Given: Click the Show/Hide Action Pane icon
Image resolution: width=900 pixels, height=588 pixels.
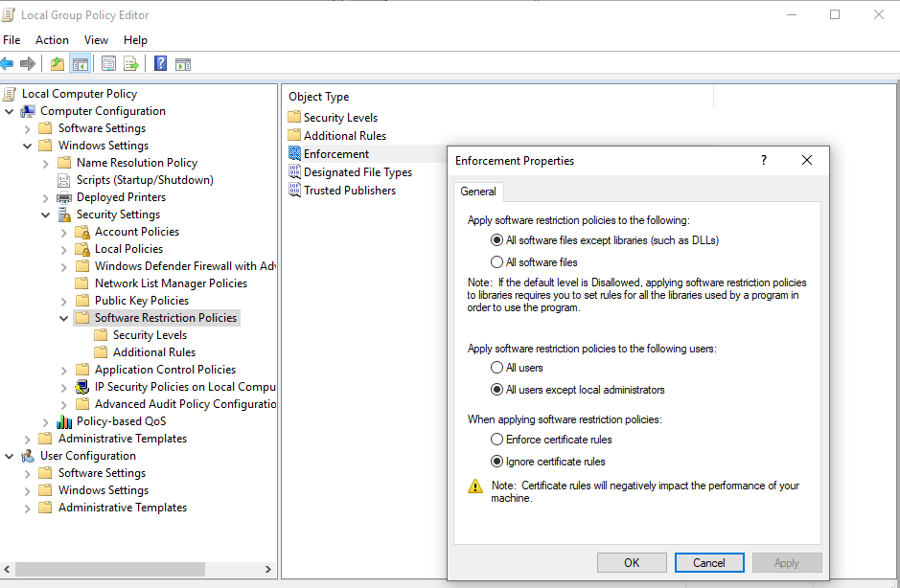Looking at the screenshot, I should (x=183, y=64).
